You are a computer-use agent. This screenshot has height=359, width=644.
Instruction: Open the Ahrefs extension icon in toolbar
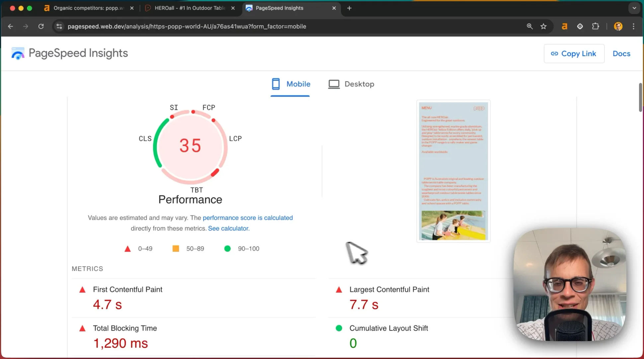564,26
